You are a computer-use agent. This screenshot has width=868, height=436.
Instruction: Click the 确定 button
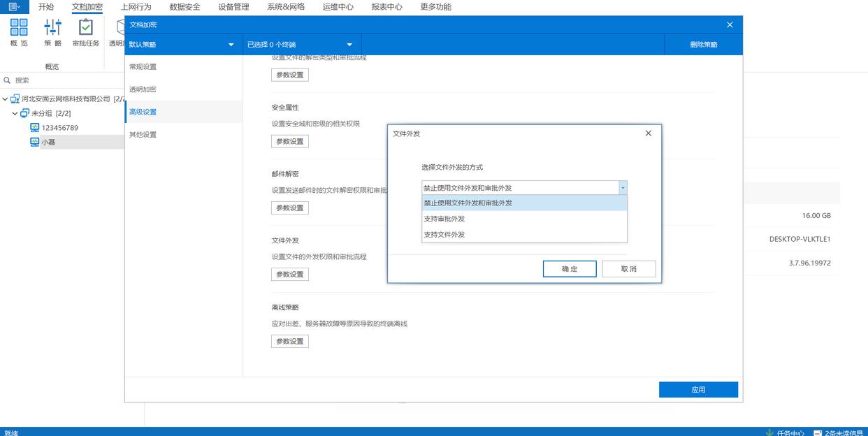[570, 269]
